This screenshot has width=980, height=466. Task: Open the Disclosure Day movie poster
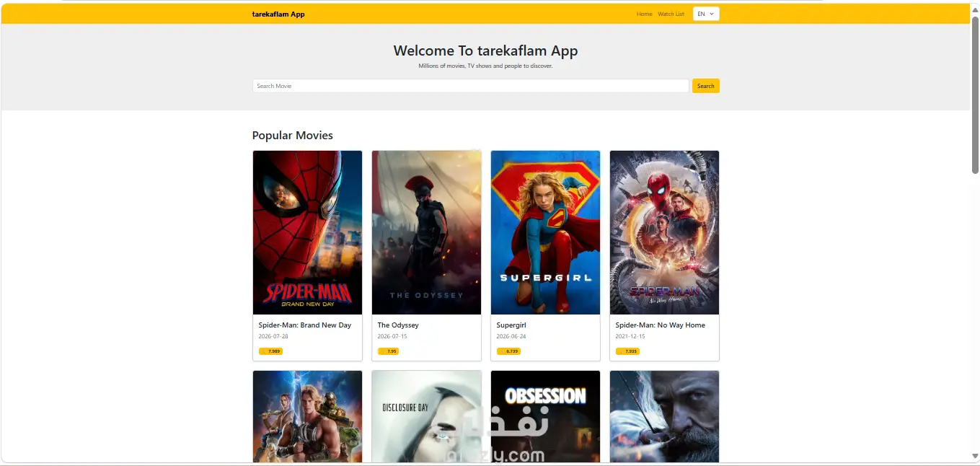click(426, 416)
